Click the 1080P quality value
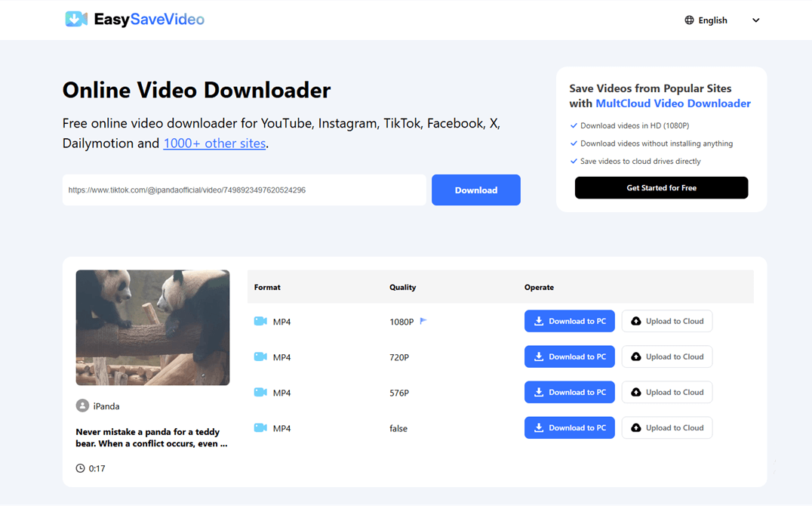This screenshot has width=812, height=506. click(x=401, y=322)
